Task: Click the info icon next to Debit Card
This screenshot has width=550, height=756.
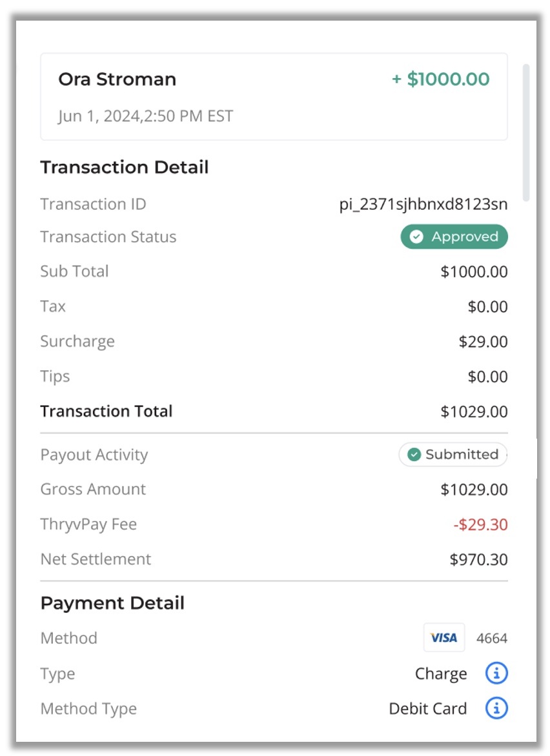Action: (496, 708)
